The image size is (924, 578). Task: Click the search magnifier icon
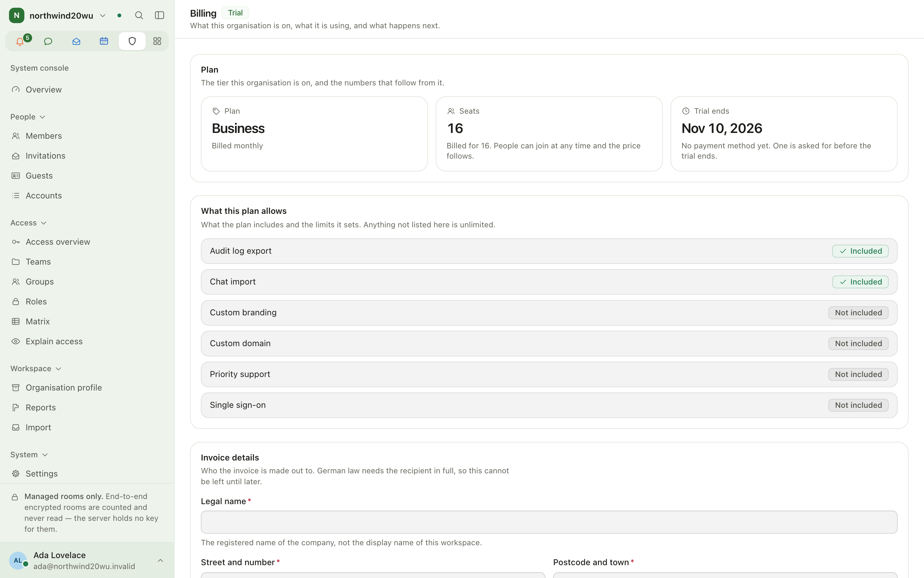139,15
